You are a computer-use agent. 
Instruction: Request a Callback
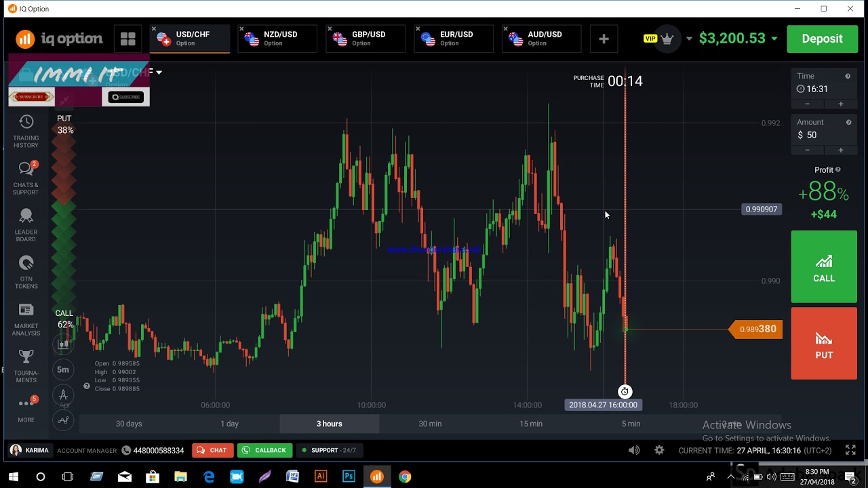[264, 450]
